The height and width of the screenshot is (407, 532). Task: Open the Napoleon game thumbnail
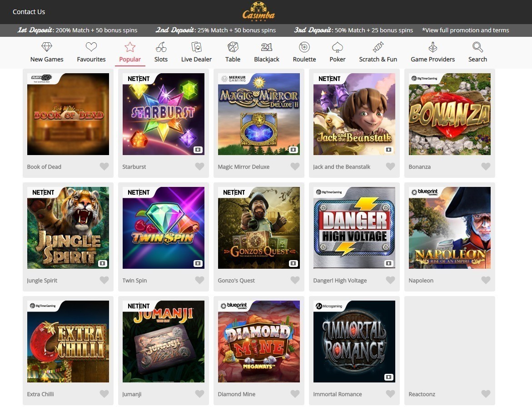pos(450,228)
